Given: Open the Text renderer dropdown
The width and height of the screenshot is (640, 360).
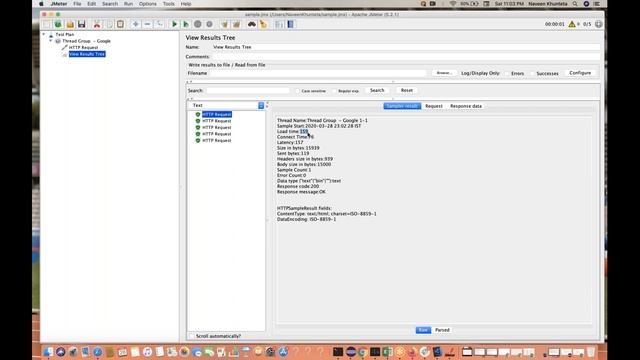Looking at the screenshot, I should pyautogui.click(x=227, y=105).
